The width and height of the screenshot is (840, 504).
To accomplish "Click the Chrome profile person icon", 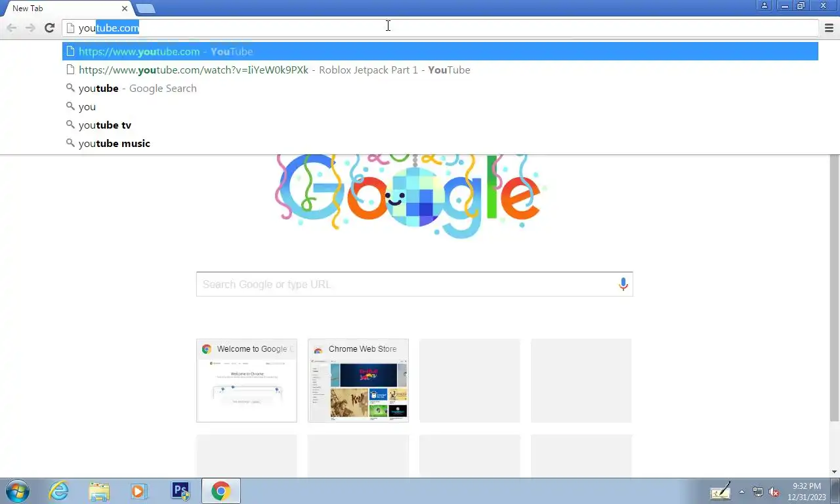I will [765, 5].
